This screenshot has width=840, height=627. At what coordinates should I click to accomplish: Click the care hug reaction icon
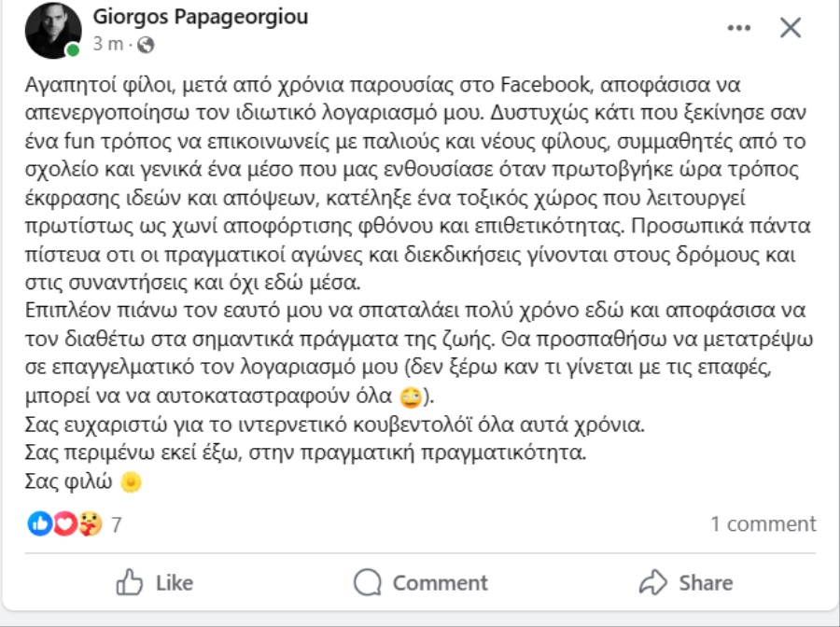tap(90, 524)
